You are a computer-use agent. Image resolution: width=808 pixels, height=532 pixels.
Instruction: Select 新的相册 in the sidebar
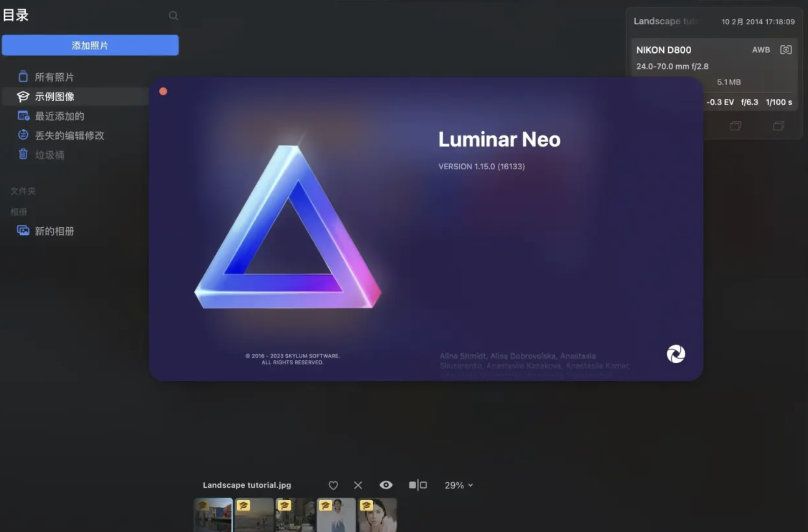(x=55, y=231)
